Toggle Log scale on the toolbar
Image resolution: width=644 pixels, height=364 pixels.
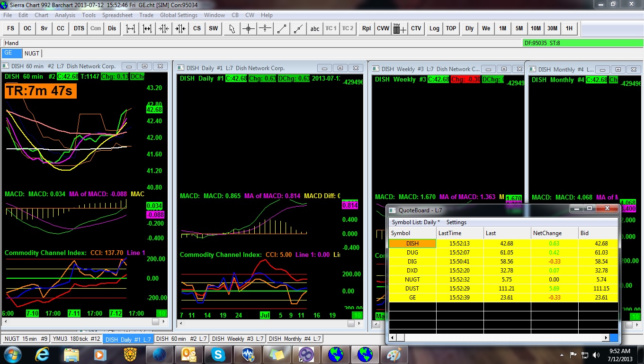[434, 28]
